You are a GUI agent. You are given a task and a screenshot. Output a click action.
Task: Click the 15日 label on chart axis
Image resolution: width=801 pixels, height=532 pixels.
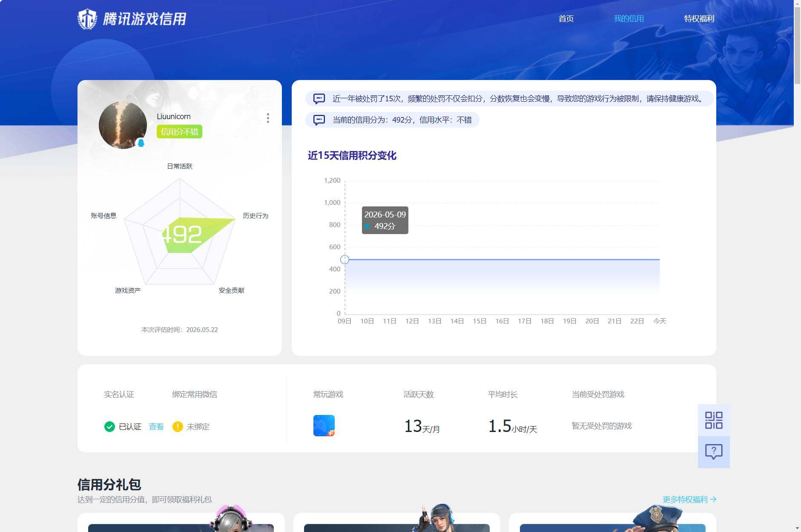(x=479, y=321)
